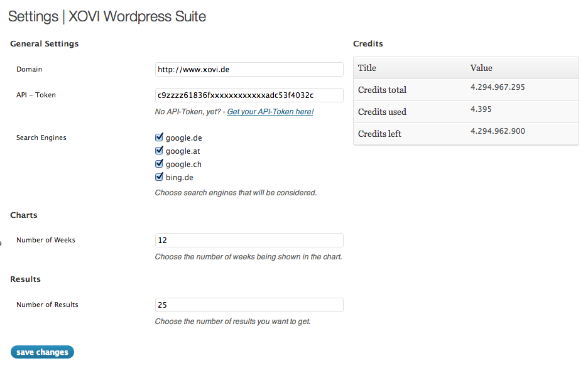Viewport: 588px width, 368px height.
Task: Click the Credits left row label
Action: pyautogui.click(x=379, y=134)
